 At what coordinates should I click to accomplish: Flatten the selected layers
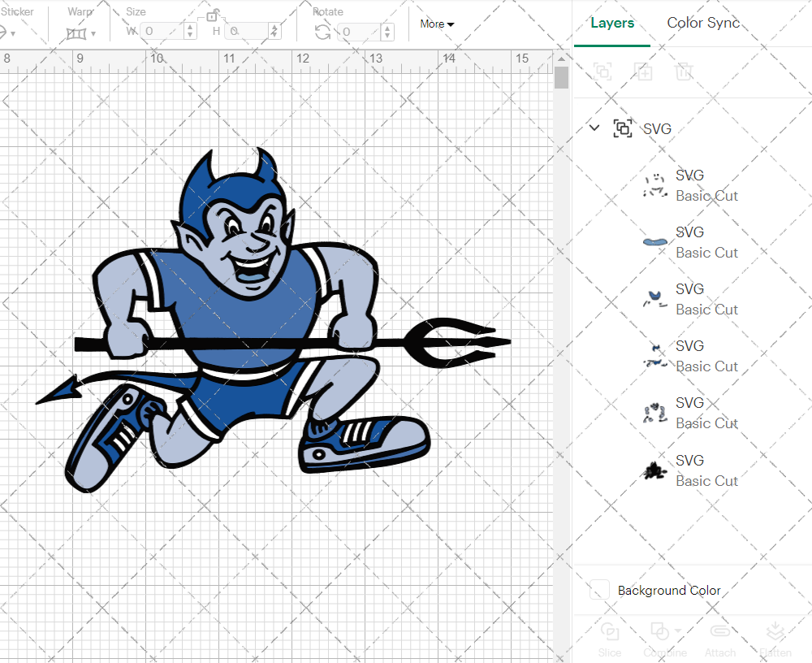click(775, 638)
